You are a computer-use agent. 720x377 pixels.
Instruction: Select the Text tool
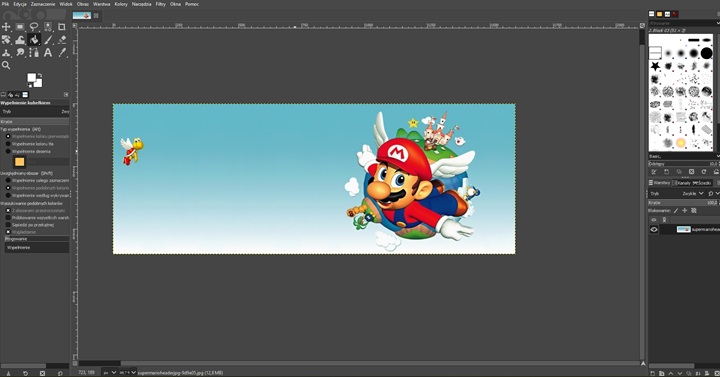(x=48, y=53)
